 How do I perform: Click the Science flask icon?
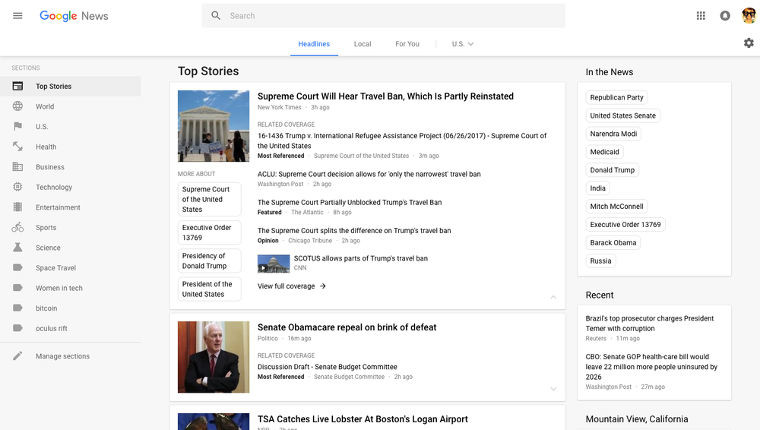click(x=17, y=247)
